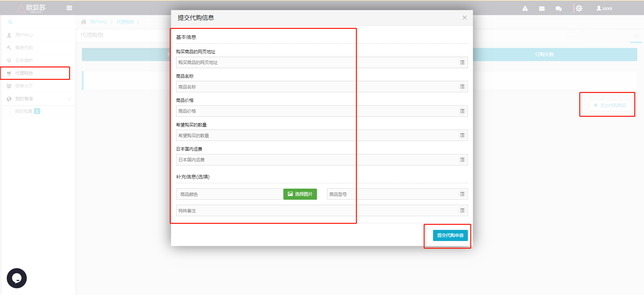Click the home icon in breadcrumb
This screenshot has width=644, height=295.
(84, 22)
